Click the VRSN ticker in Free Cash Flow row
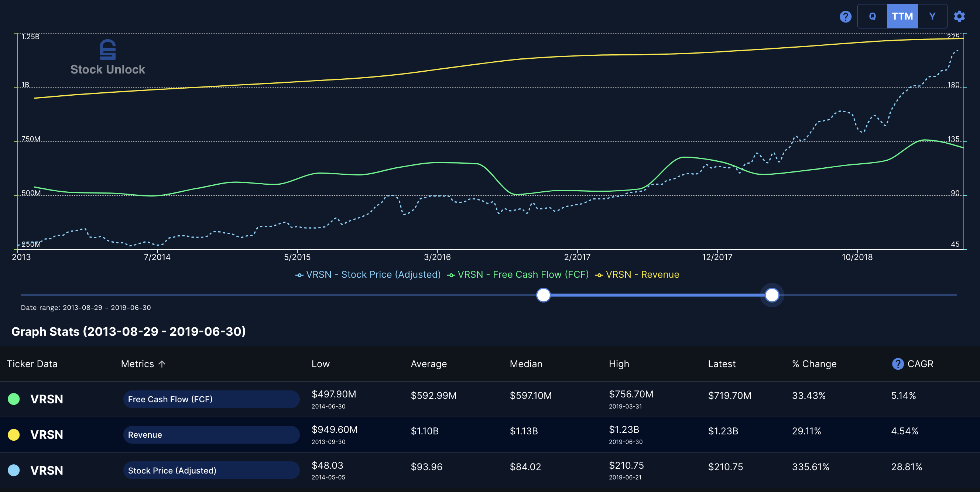Screen dimensions: 980x492 coord(47,399)
